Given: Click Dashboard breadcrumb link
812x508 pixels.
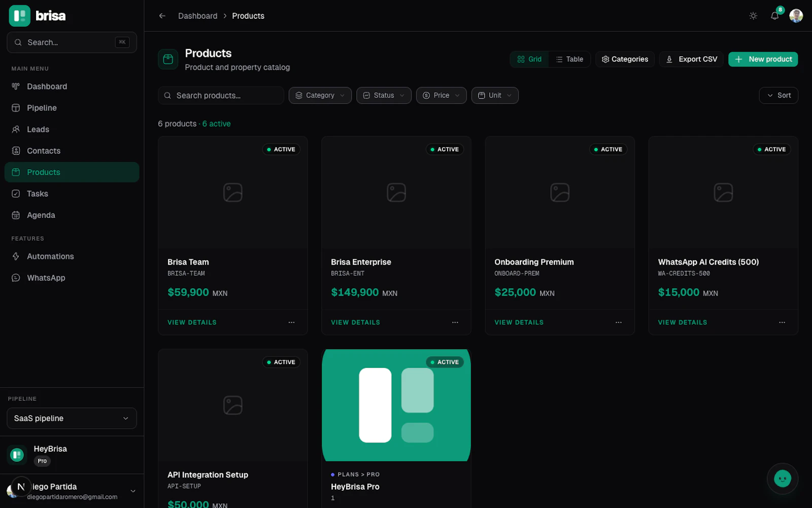Looking at the screenshot, I should point(197,16).
